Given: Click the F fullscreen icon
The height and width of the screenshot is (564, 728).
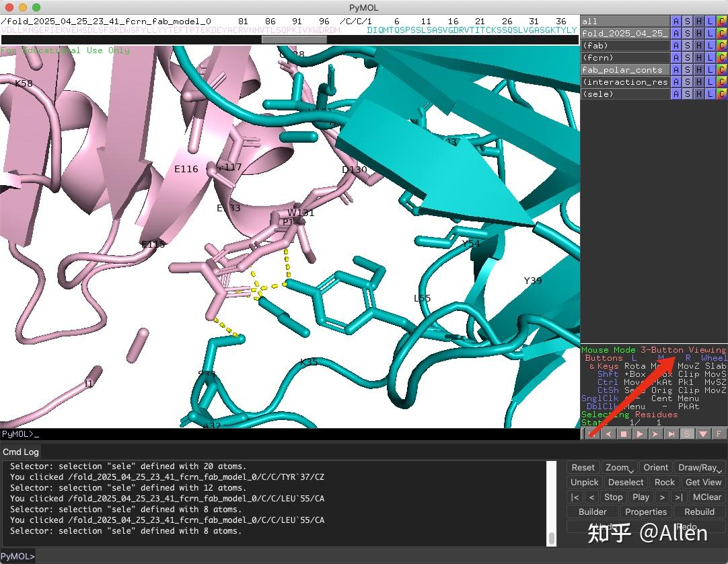Looking at the screenshot, I should point(719,433).
